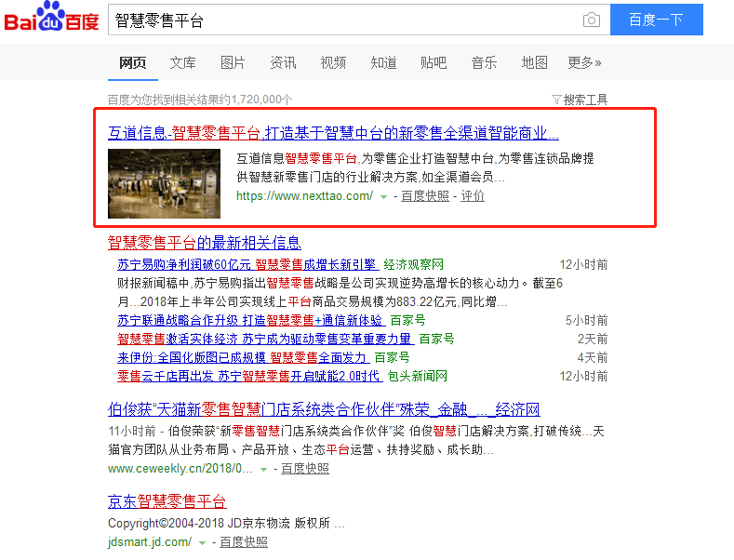Open 来伊份:全国化版图已成规模 news link
The height and width of the screenshot is (560, 734).
(x=243, y=357)
